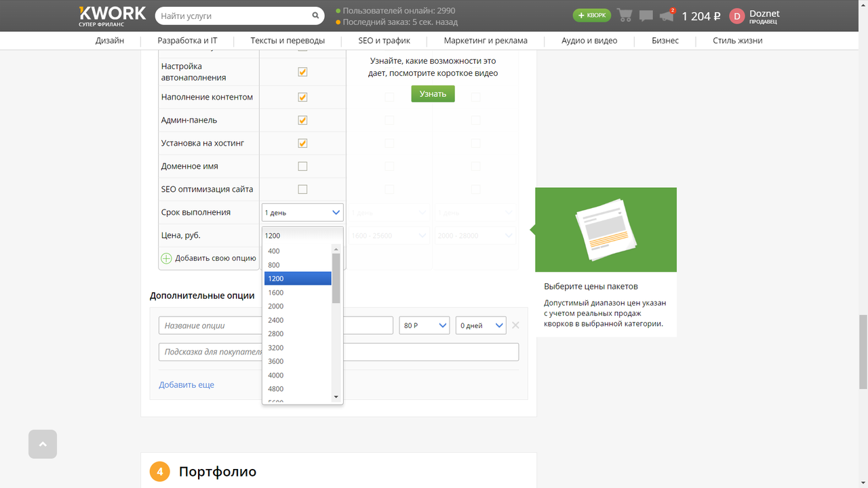Screen dimensions: 868x488
Task: Click the Портфолио section heading
Action: pos(218,472)
